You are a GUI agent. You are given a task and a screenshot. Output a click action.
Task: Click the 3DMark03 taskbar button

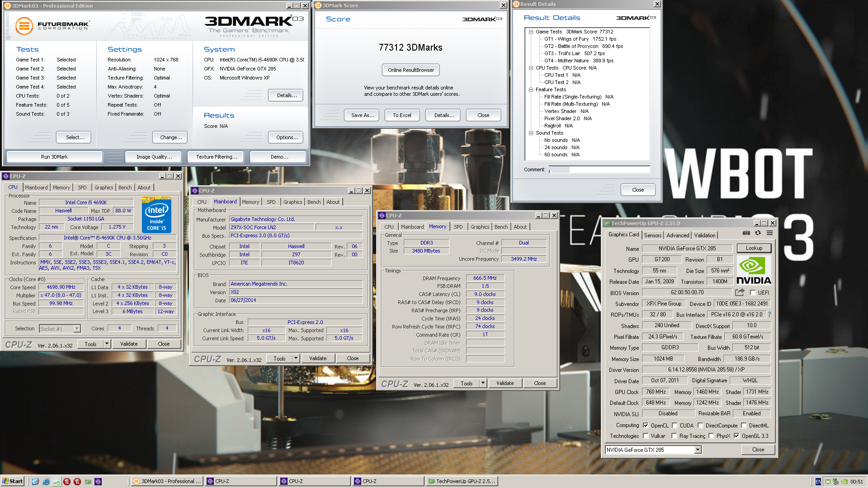point(166,481)
